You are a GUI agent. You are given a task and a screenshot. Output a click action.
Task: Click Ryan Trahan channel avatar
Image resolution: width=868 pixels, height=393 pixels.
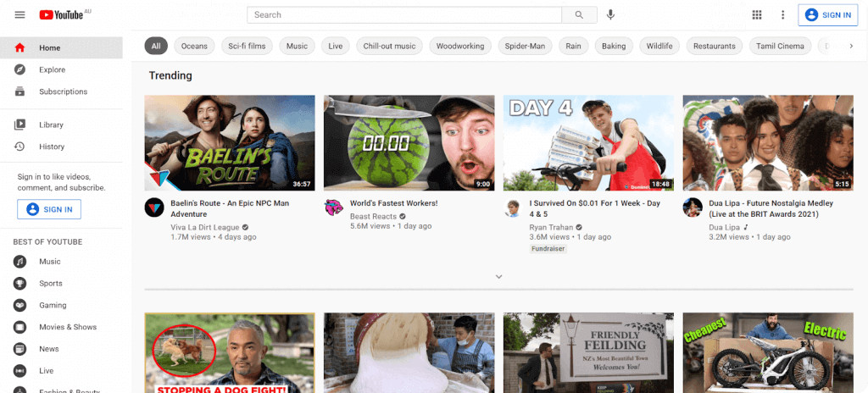[x=513, y=208]
